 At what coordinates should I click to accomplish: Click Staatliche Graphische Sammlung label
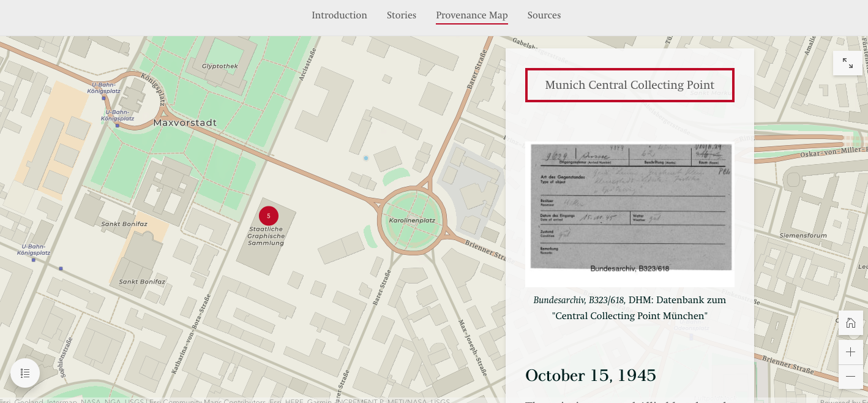pos(266,236)
